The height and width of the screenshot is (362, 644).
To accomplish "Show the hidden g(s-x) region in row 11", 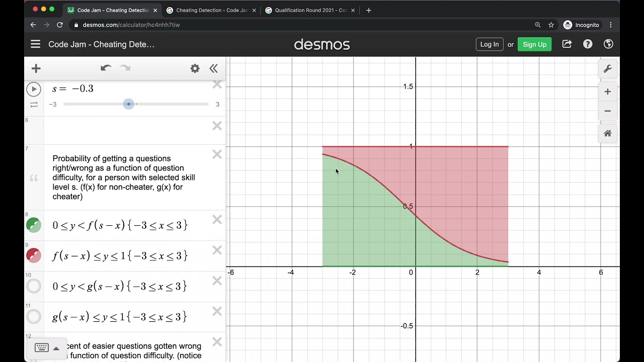I will click(x=34, y=317).
